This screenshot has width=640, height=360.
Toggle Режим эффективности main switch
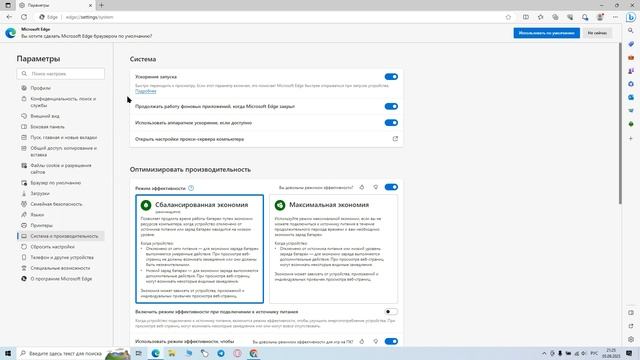[391, 187]
